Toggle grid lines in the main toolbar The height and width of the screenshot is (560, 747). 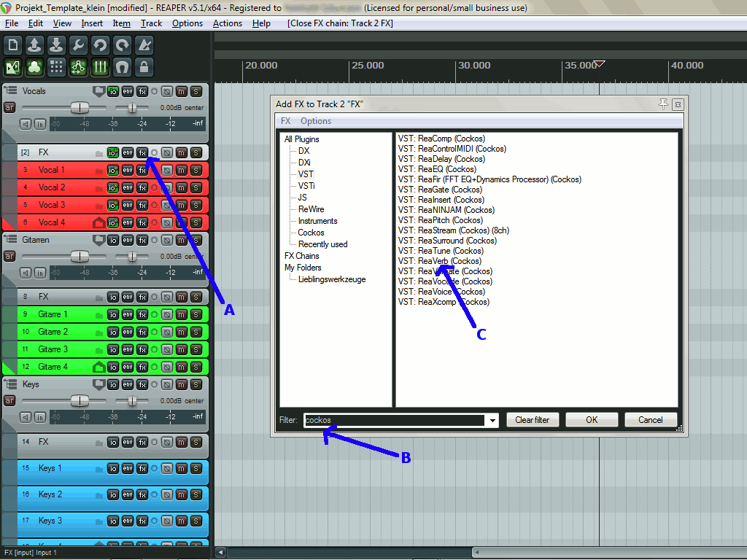tap(100, 67)
